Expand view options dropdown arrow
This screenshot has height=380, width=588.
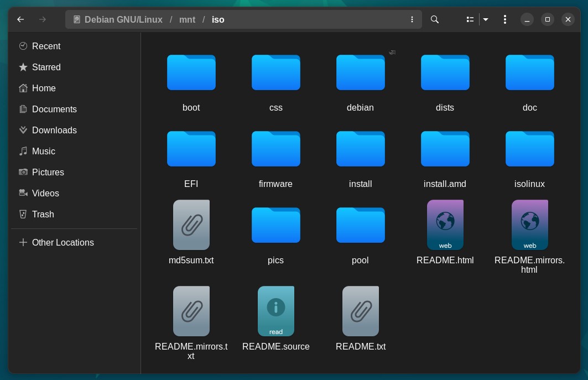[x=486, y=19]
